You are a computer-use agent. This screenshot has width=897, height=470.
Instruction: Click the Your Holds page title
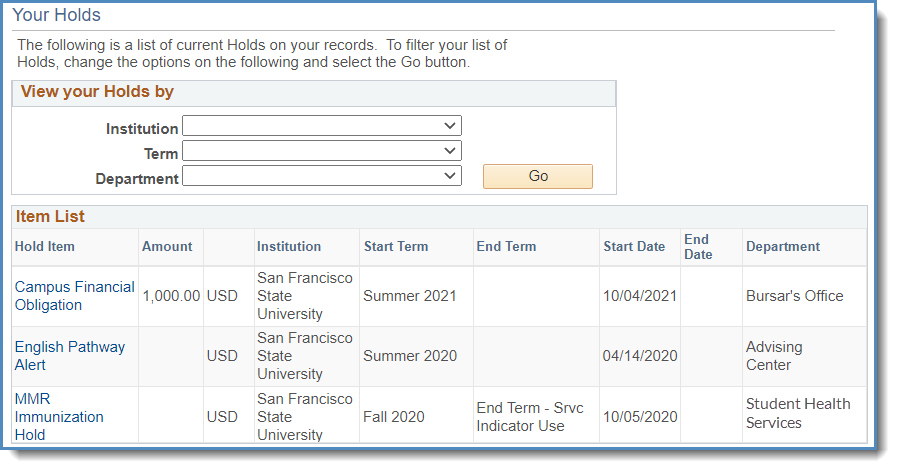point(56,15)
